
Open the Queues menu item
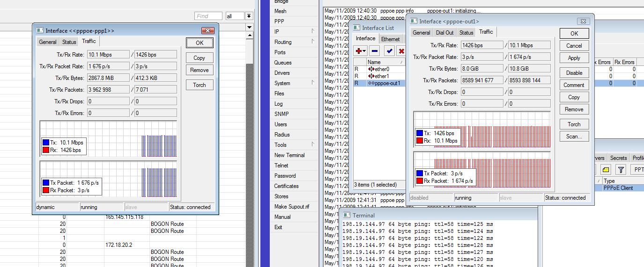pyautogui.click(x=283, y=62)
